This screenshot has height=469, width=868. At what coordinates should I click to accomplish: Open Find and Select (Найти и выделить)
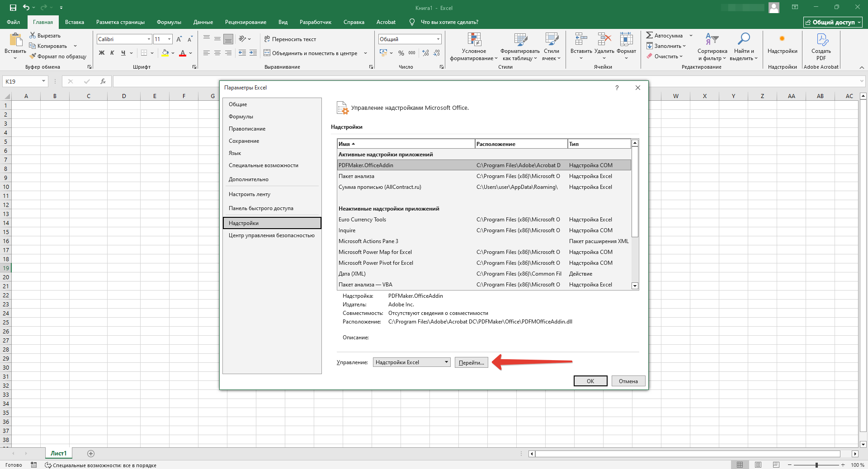click(743, 47)
